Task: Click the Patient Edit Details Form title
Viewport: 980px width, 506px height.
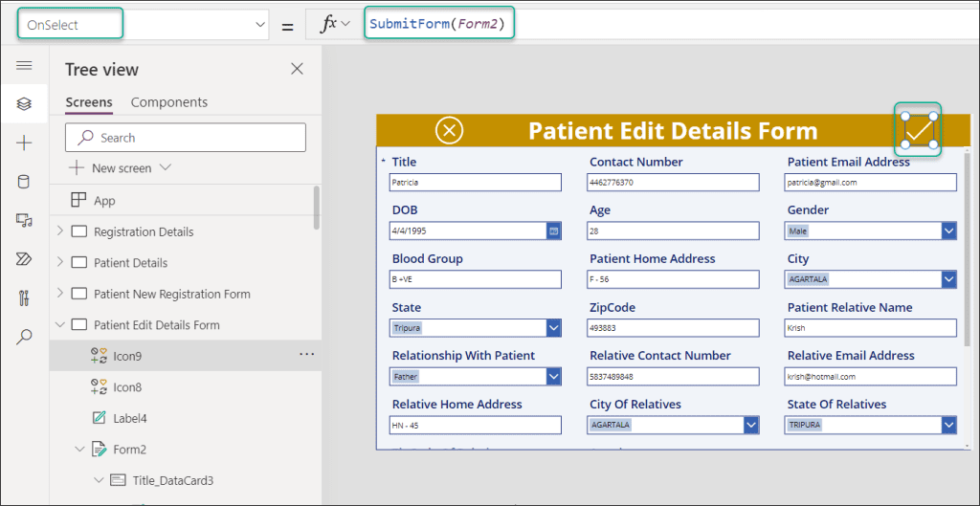Action: pyautogui.click(x=673, y=131)
